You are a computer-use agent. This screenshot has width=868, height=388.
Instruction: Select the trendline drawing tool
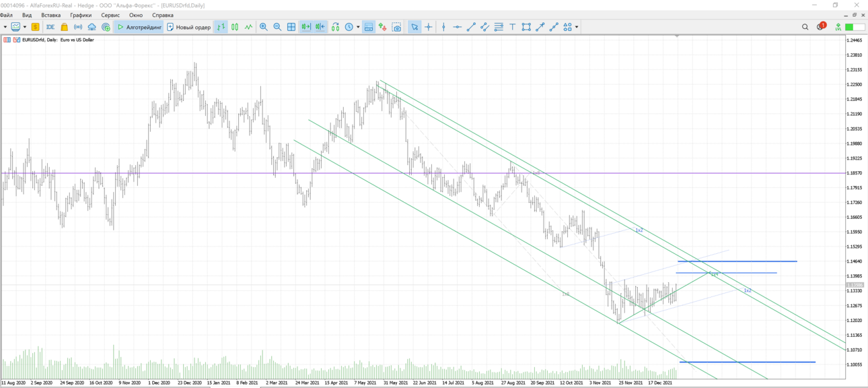pos(471,27)
